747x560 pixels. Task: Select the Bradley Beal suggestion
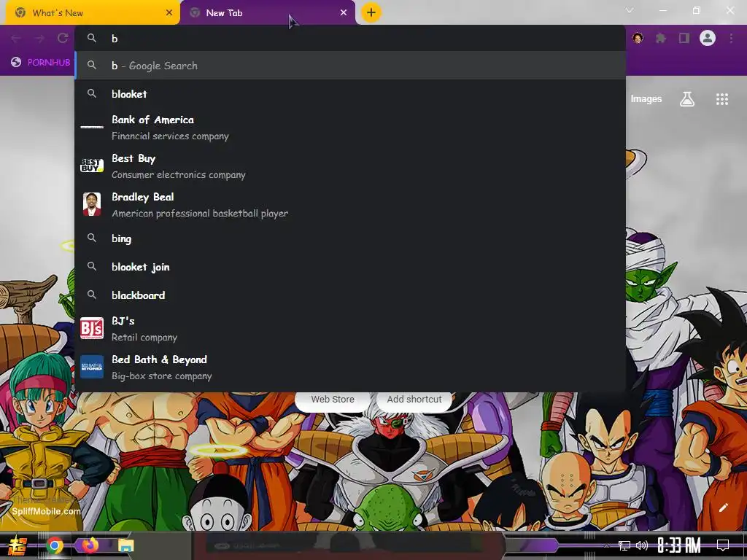[350, 204]
